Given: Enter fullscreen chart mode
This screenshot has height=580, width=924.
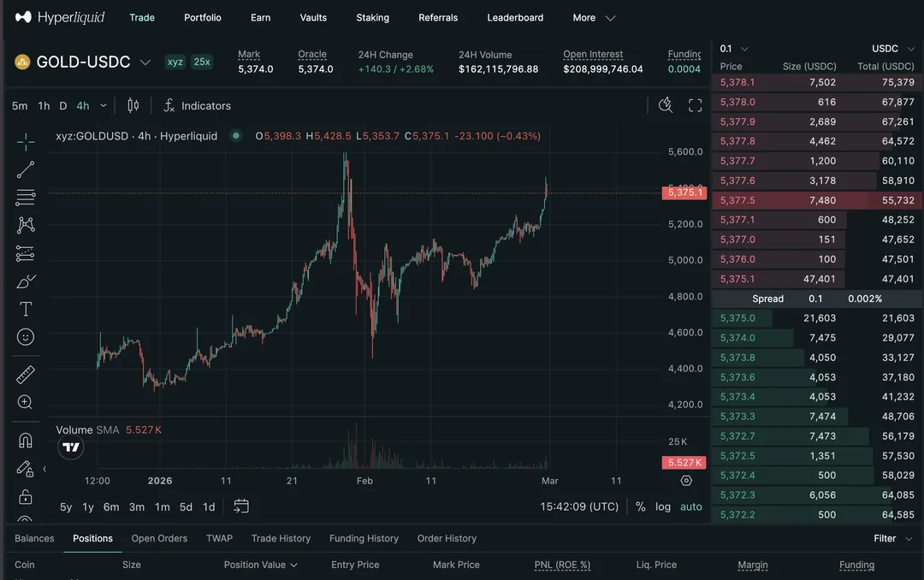Looking at the screenshot, I should 695,105.
